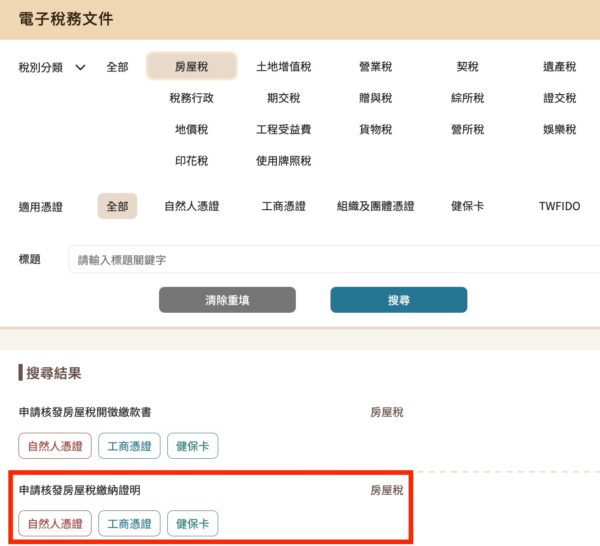Viewport: 600px width, 546px height.
Task: Click the 電子稅務文件 page title
Action: [x=66, y=19]
